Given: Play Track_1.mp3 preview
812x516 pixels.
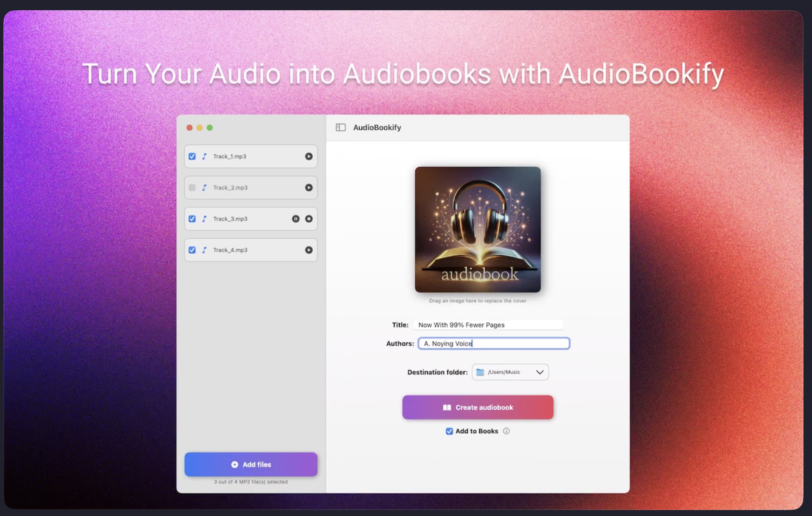Looking at the screenshot, I should pyautogui.click(x=308, y=156).
